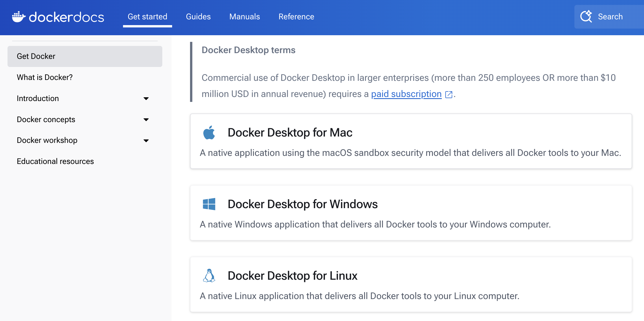Expand the Introduction section

(146, 98)
